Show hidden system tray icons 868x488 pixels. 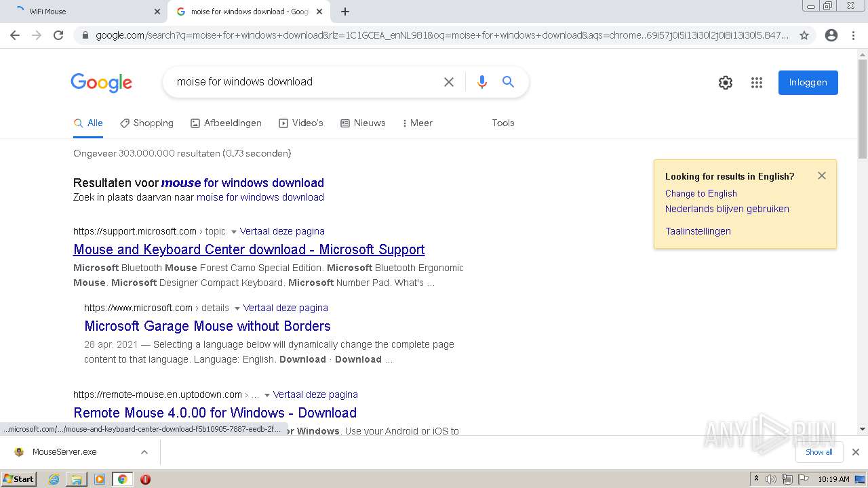[x=756, y=479]
